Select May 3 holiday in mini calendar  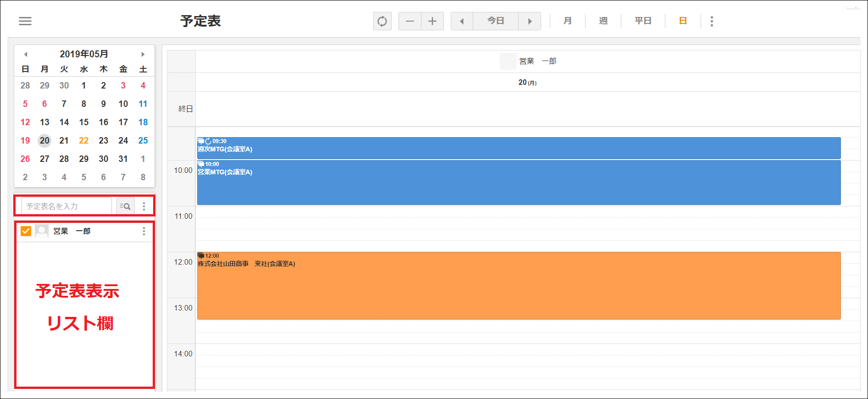click(x=123, y=85)
